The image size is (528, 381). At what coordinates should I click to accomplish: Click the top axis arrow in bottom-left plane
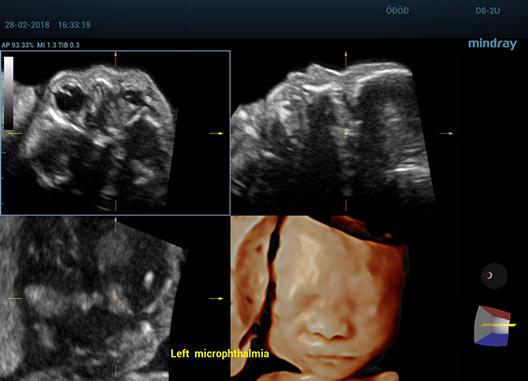[x=116, y=224]
